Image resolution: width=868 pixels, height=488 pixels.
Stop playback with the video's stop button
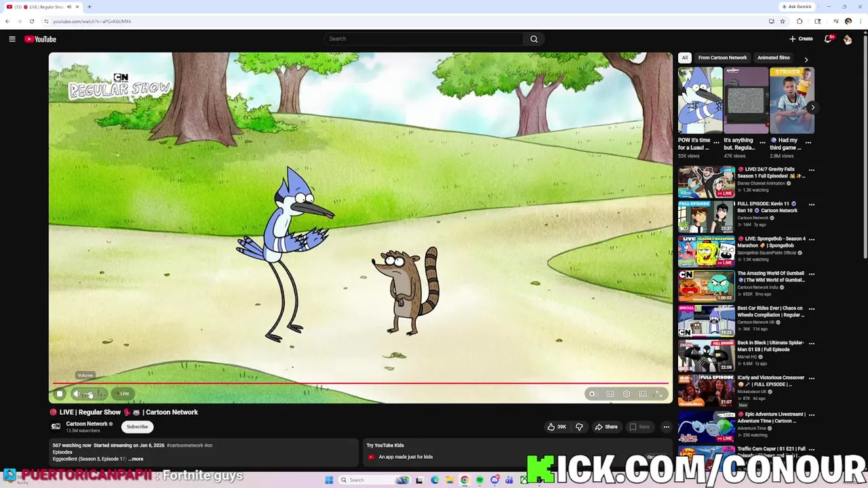[60, 394]
